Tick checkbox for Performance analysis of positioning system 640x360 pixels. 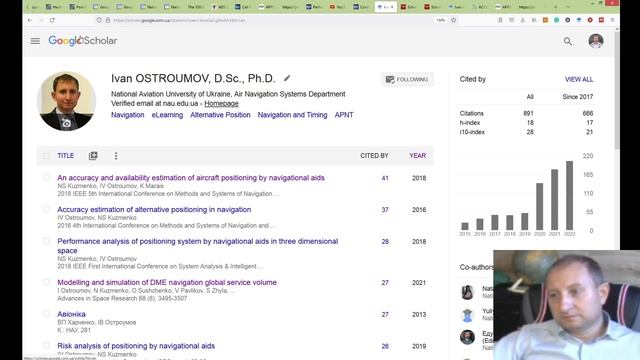[x=46, y=241]
